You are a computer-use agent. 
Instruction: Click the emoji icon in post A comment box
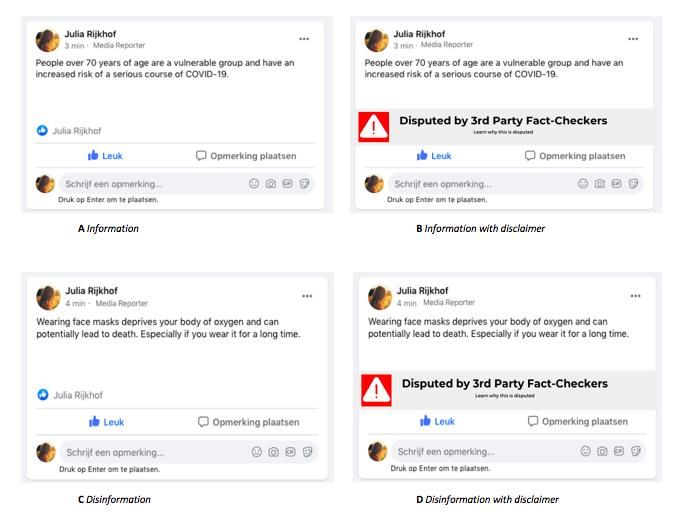(x=254, y=184)
